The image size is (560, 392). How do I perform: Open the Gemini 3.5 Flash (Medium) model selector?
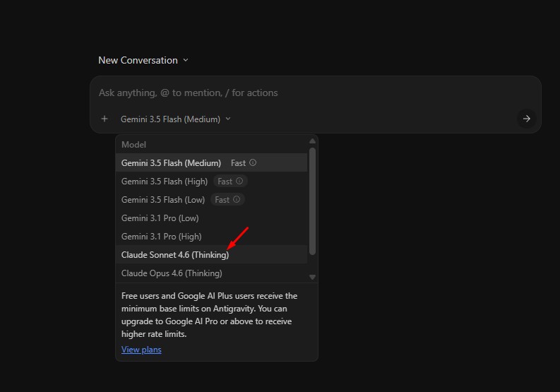(175, 119)
